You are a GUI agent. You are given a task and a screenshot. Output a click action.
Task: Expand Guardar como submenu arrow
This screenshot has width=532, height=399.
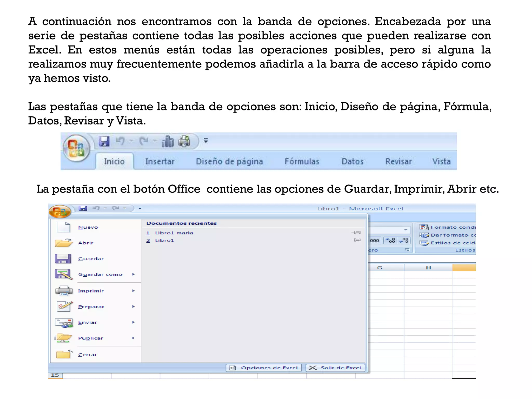(x=134, y=274)
